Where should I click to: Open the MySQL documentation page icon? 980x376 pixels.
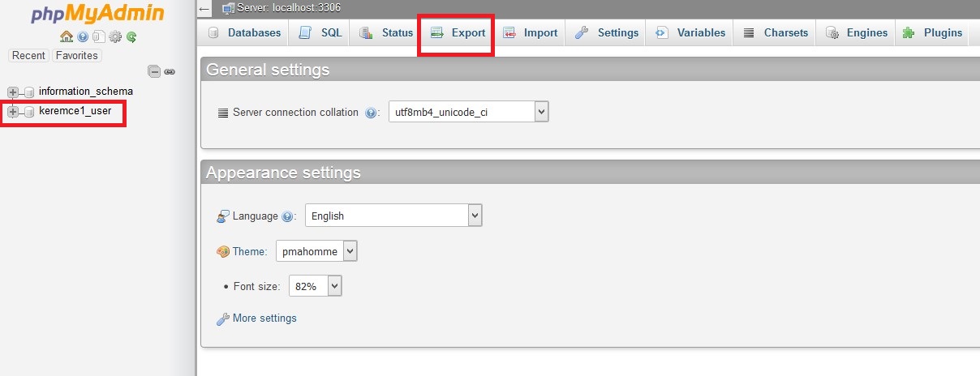tap(98, 36)
